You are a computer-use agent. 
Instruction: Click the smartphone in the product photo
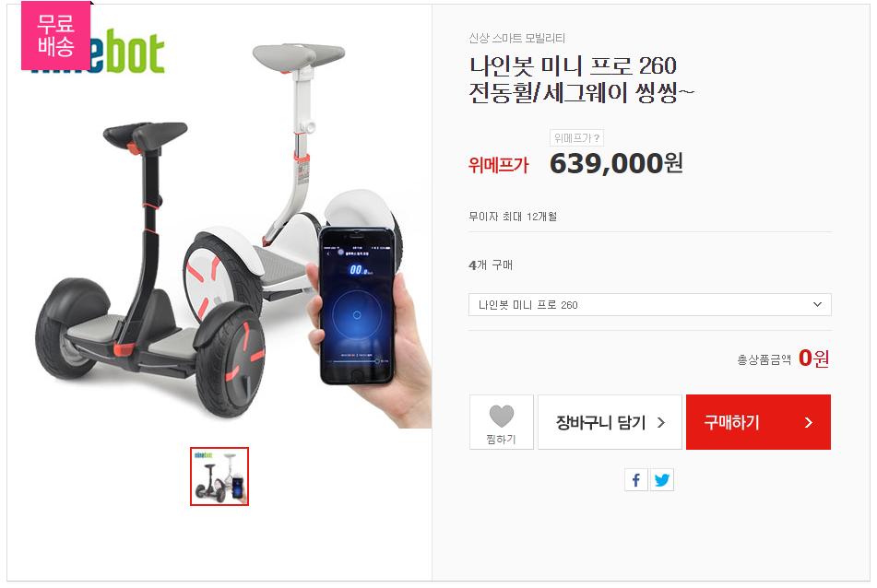tap(357, 306)
